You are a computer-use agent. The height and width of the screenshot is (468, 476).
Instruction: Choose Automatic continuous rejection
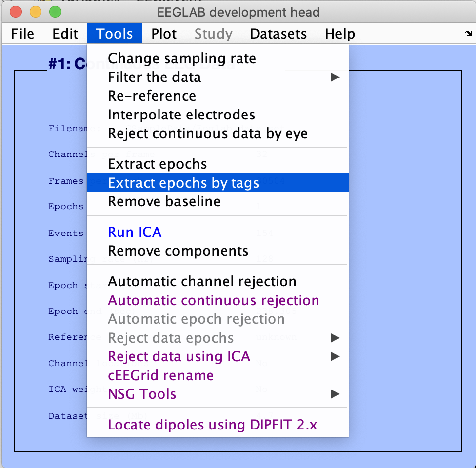pyautogui.click(x=218, y=301)
